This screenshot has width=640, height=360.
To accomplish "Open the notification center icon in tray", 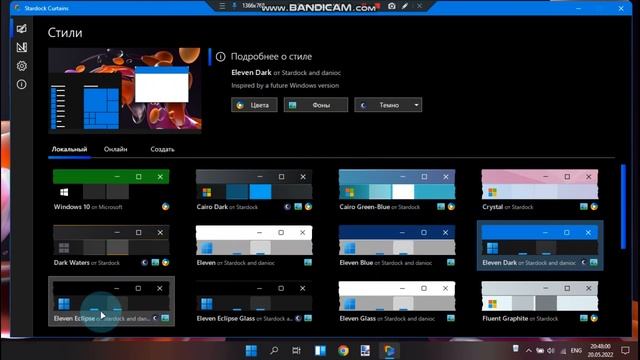I will pos(625,350).
